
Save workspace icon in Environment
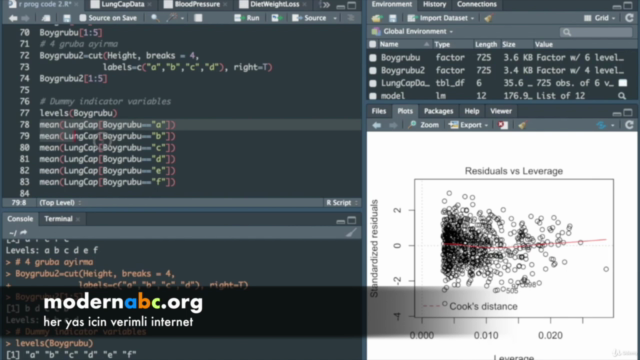[x=393, y=18]
